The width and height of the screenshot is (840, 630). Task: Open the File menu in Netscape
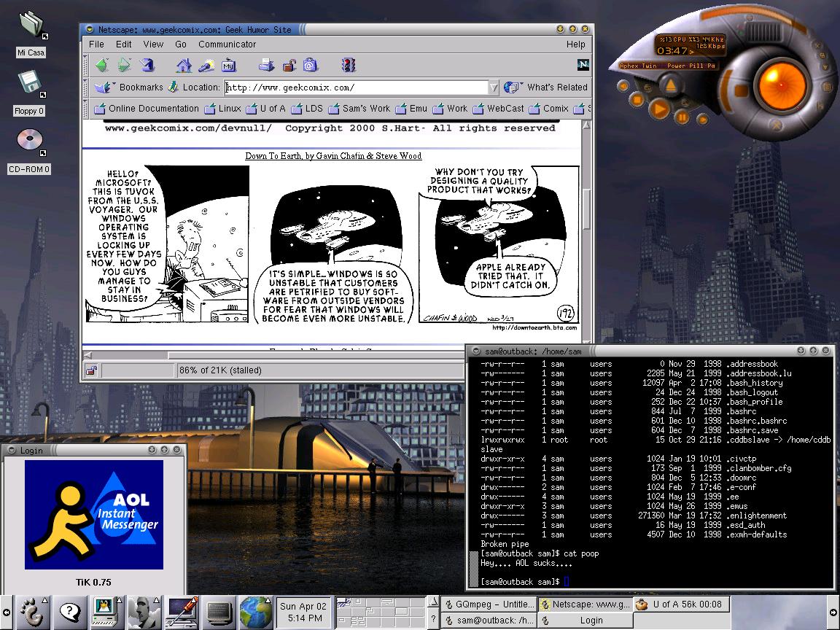tap(96, 44)
